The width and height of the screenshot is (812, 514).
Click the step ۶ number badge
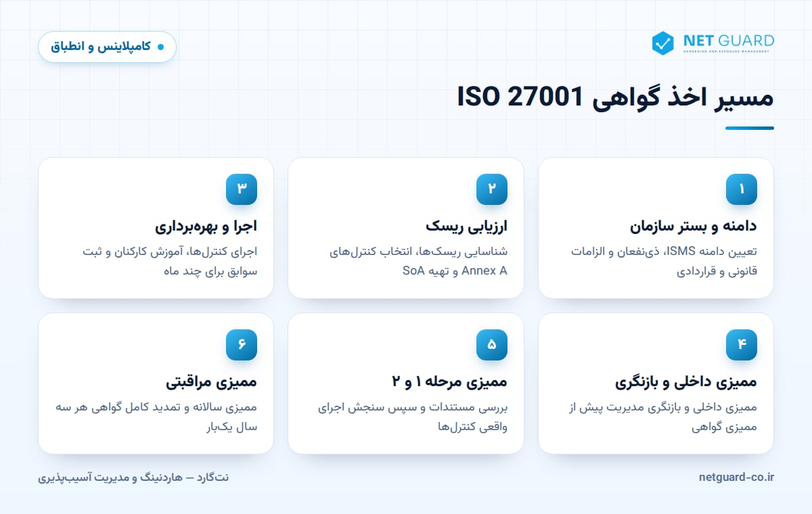pos(242,345)
